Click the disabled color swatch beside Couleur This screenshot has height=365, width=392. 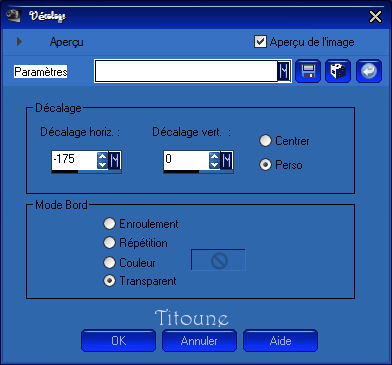(218, 260)
